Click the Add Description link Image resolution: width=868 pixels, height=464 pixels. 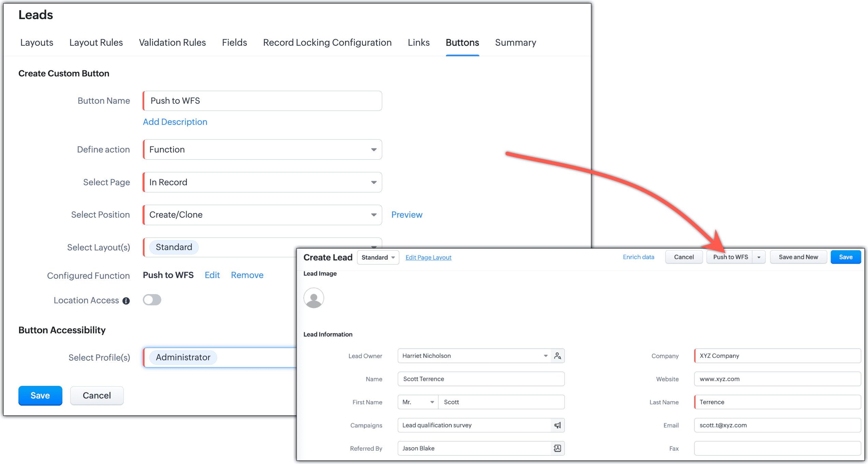[175, 122]
